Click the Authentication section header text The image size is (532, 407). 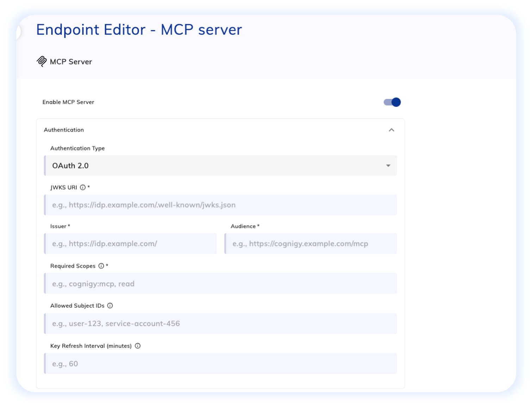click(64, 130)
